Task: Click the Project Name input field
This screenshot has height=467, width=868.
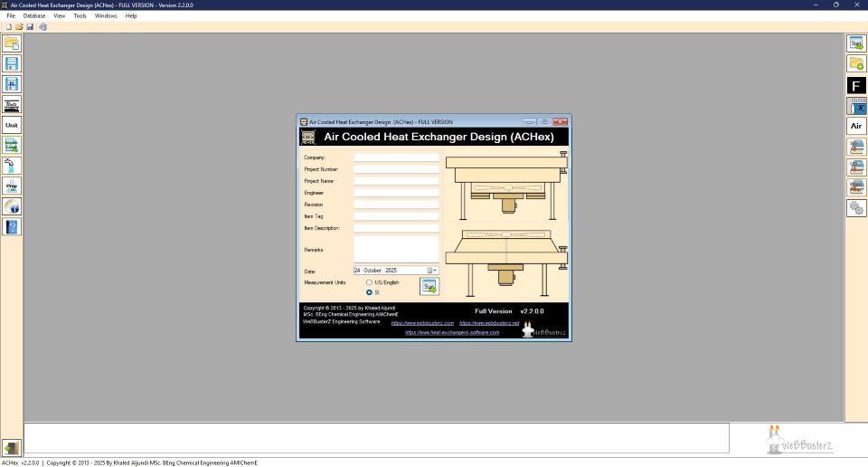Action: (396, 181)
